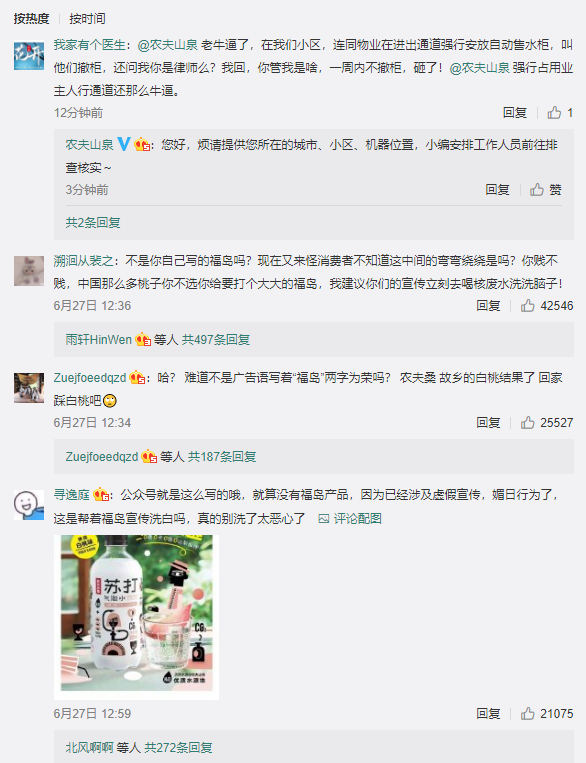The height and width of the screenshot is (763, 586).
Task: Switch to 按时间 sort tab
Action: [x=87, y=18]
